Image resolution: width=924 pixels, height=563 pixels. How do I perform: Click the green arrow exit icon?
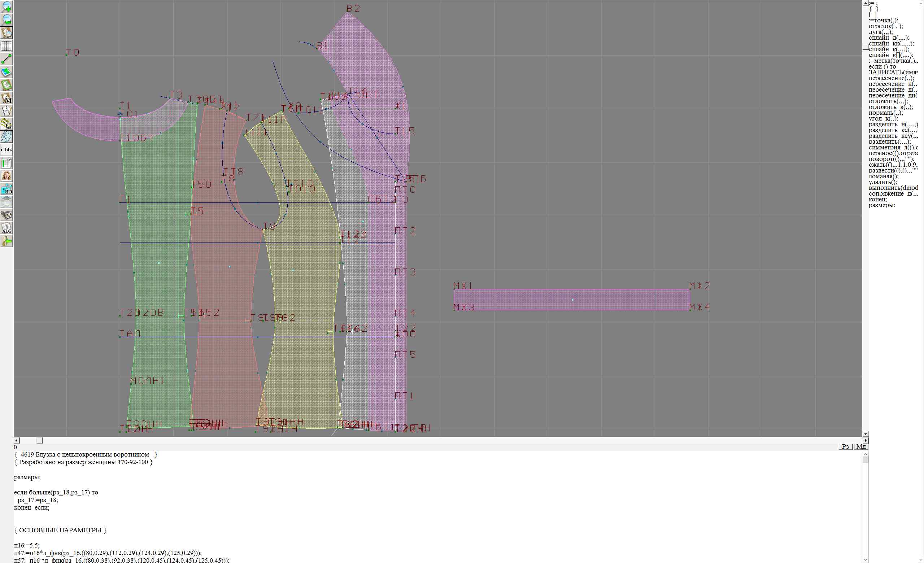tap(7, 241)
